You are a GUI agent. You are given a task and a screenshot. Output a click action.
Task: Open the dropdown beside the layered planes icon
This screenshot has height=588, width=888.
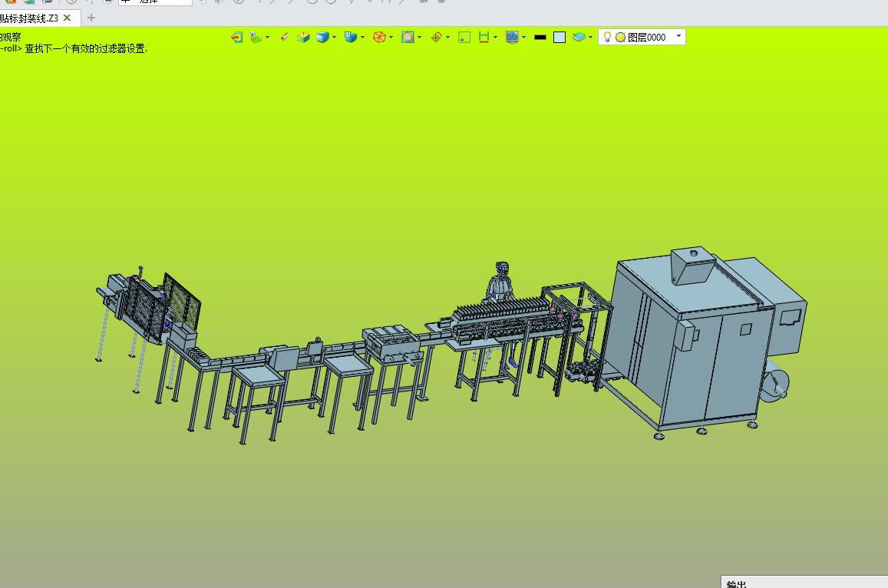point(267,38)
